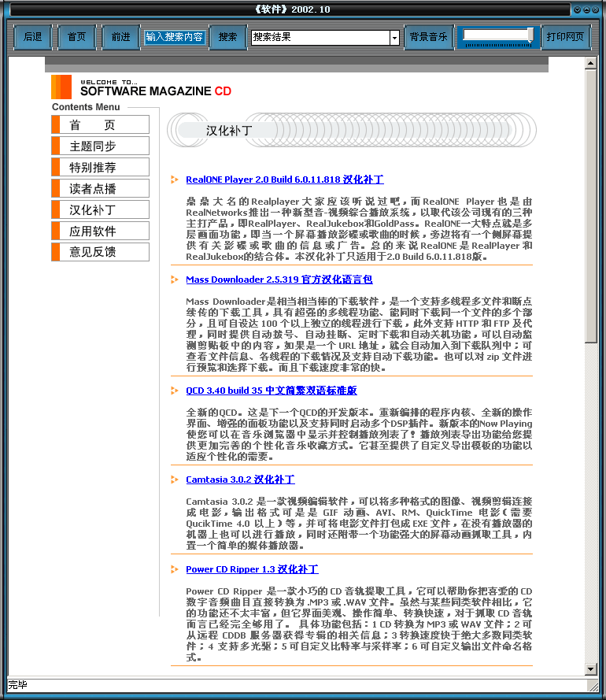Click arrow bullet icon beside Power CD Ripper
The height and width of the screenshot is (700, 606).
(x=175, y=569)
